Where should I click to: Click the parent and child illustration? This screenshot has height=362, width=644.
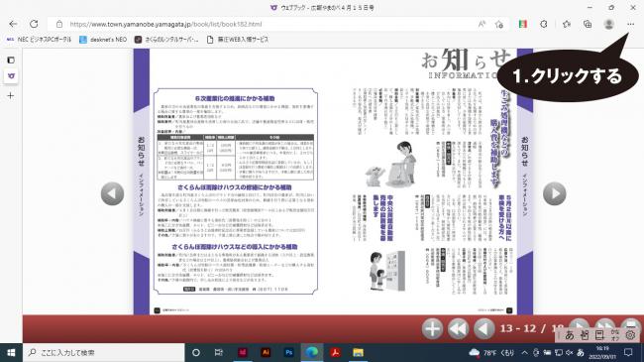pos(386,270)
